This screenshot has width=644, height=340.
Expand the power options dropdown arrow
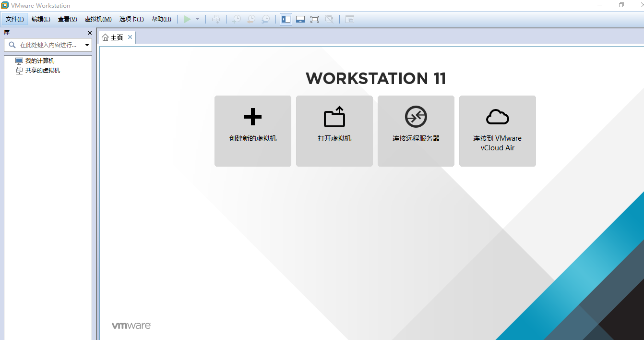click(197, 19)
